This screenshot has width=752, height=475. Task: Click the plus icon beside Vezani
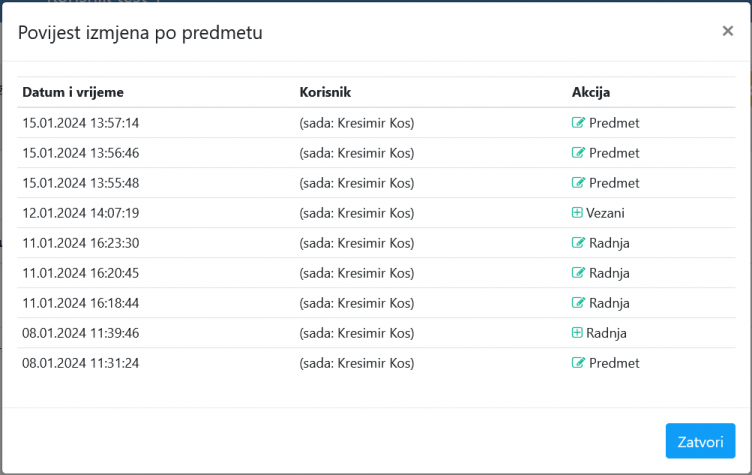[578, 213]
